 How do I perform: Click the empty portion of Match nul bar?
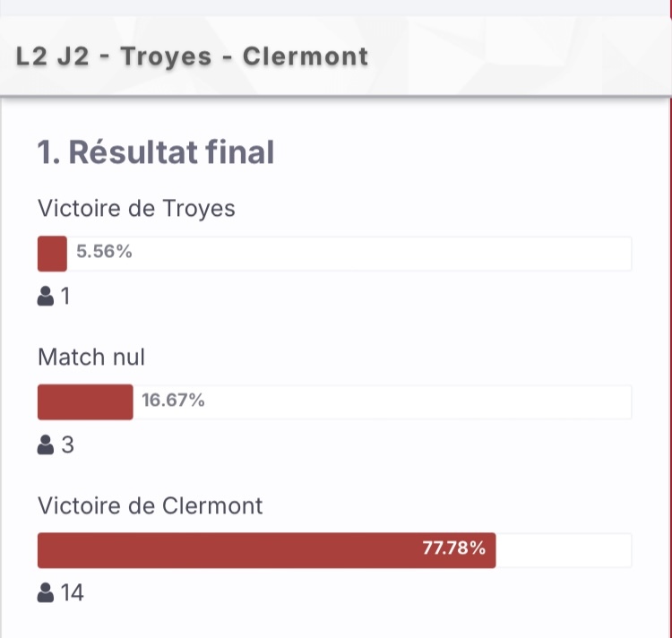383,402
